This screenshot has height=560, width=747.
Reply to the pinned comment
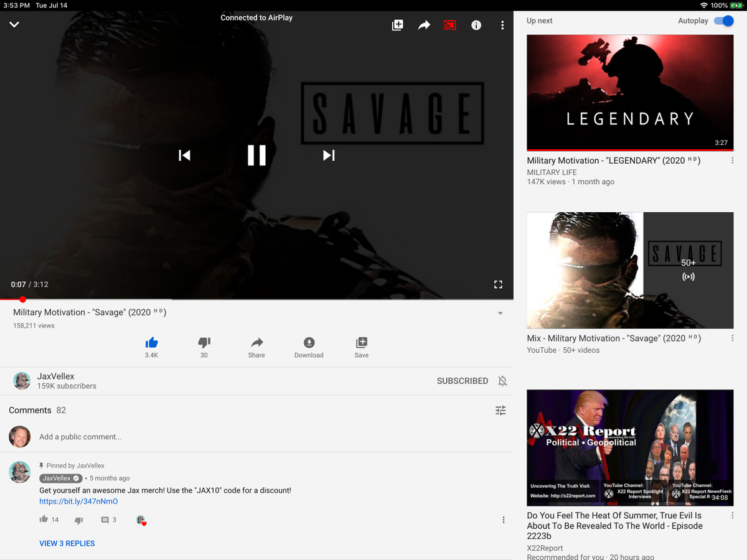pyautogui.click(x=105, y=520)
